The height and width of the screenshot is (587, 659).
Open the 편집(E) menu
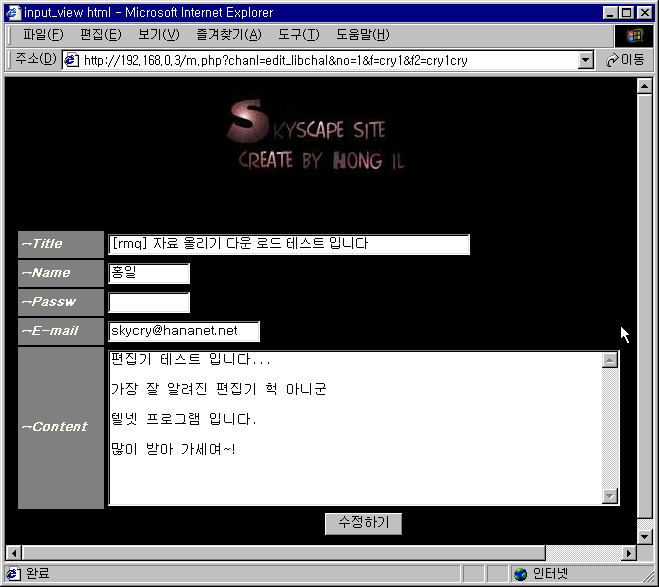click(100, 35)
